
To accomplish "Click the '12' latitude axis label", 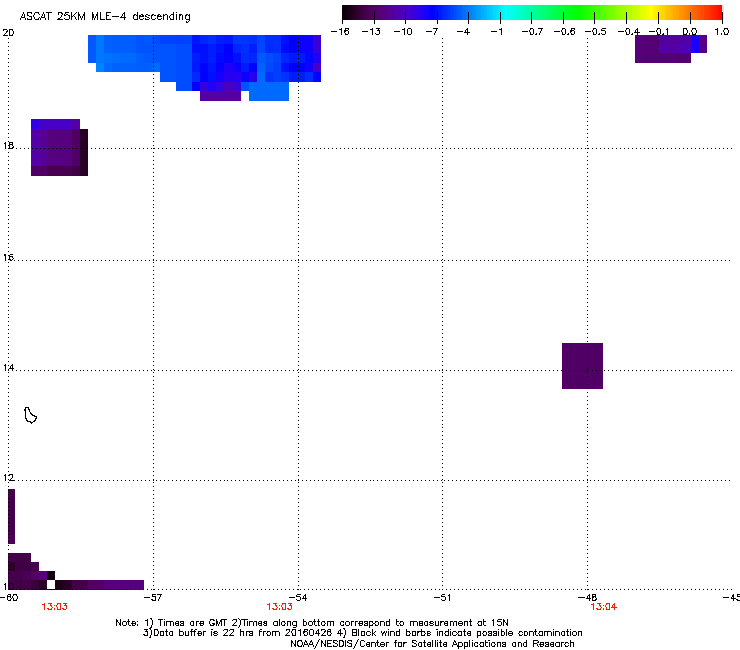I will [x=8, y=478].
